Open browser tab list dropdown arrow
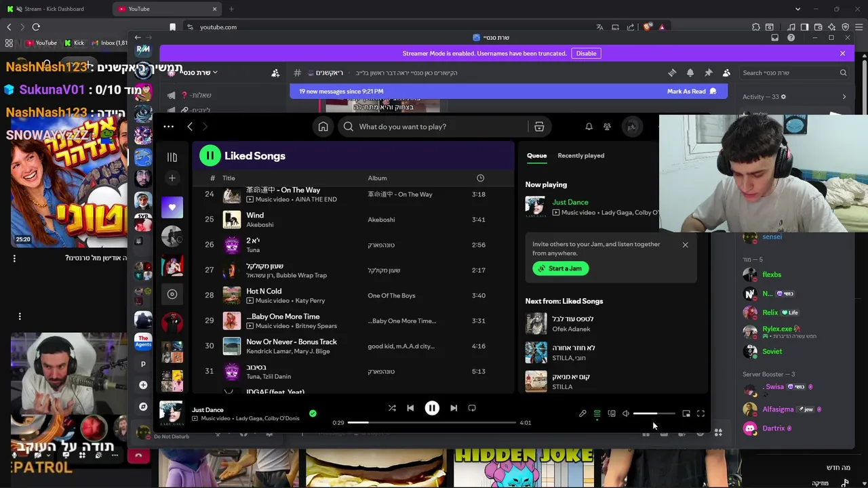The height and width of the screenshot is (488, 868). [797, 9]
